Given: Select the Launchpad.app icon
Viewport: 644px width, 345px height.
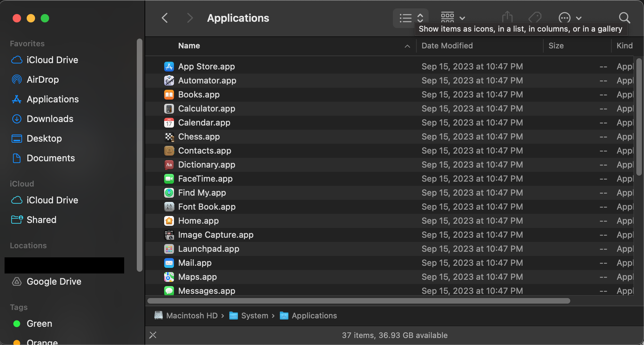Looking at the screenshot, I should tap(169, 249).
